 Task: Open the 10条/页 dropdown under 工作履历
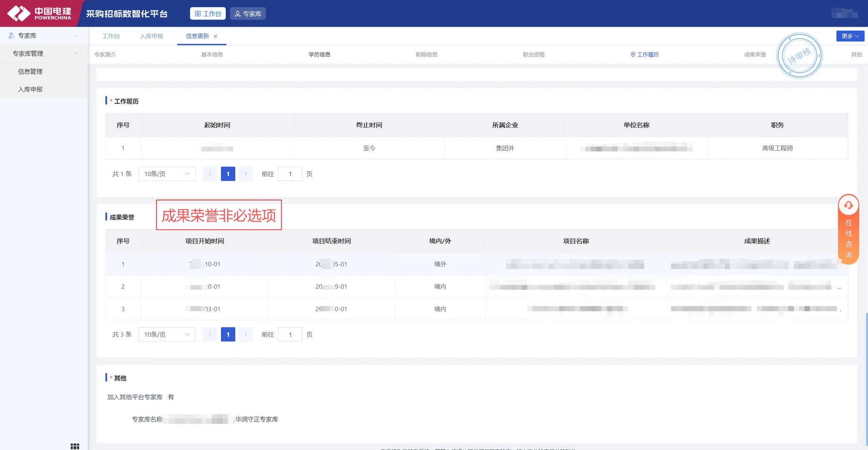pyautogui.click(x=167, y=174)
